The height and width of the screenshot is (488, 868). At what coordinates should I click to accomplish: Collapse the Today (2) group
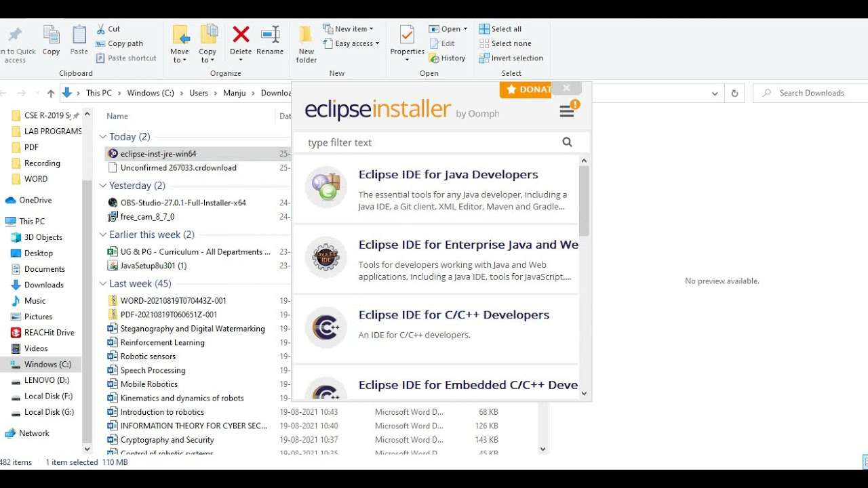click(x=103, y=137)
